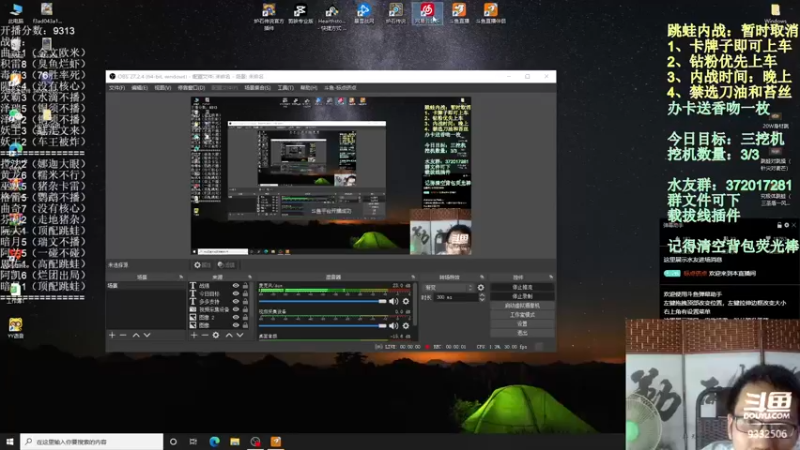The image size is (800, 450).
Task: Open File Explorer from the taskbar
Action: [235, 441]
